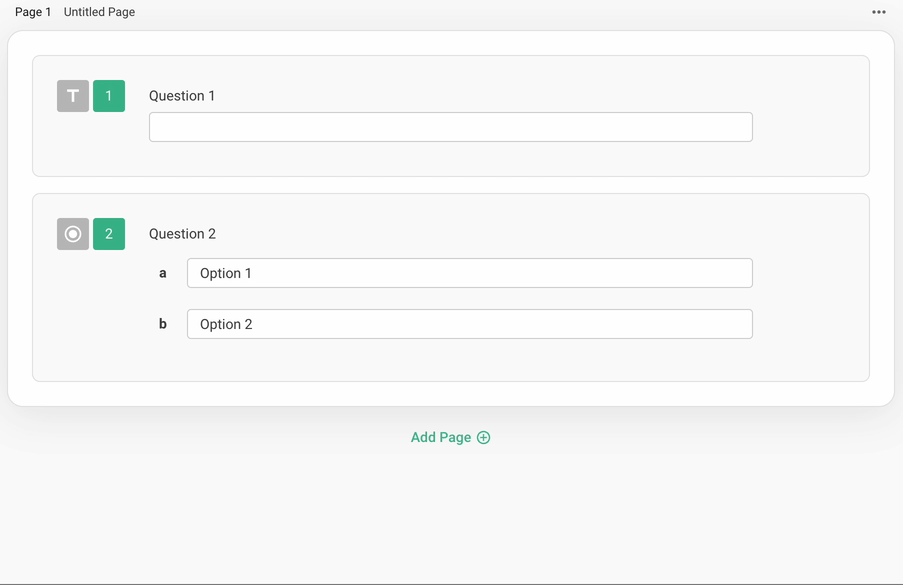Click the gray T icon beside Question 1
Screen dimensions: 903x585
72,95
